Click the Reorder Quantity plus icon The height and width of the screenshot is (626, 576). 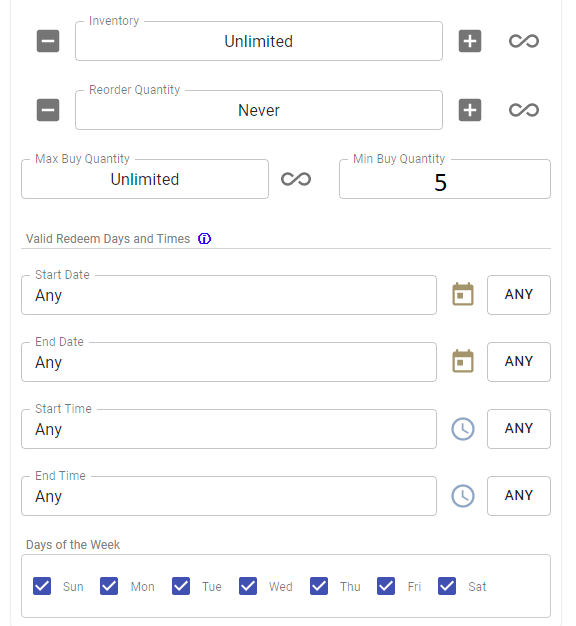click(470, 110)
